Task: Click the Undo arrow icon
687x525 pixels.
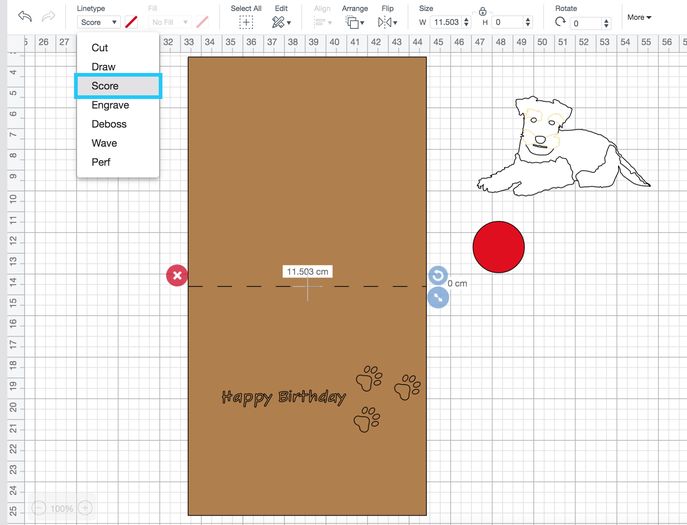Action: pos(25,18)
